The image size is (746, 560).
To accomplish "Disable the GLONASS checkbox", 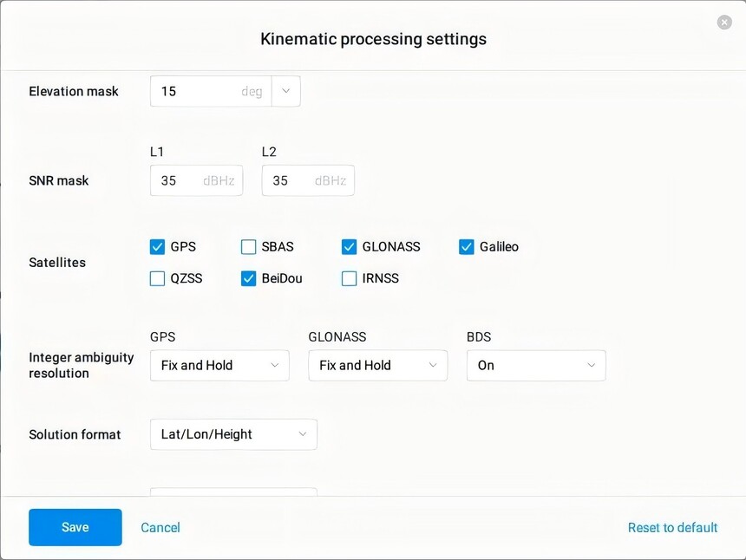I will [x=349, y=247].
